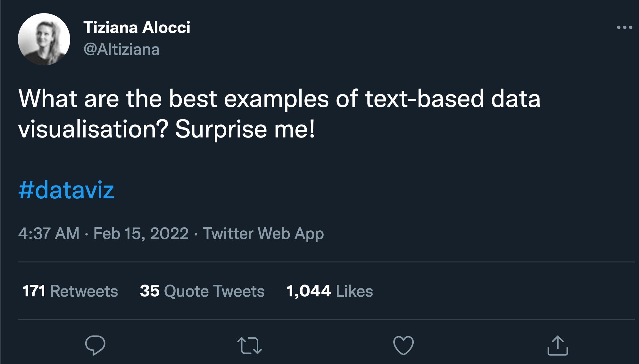Click the words "Surprise me!" in tweet
The height and width of the screenshot is (364, 639).
pos(245,129)
